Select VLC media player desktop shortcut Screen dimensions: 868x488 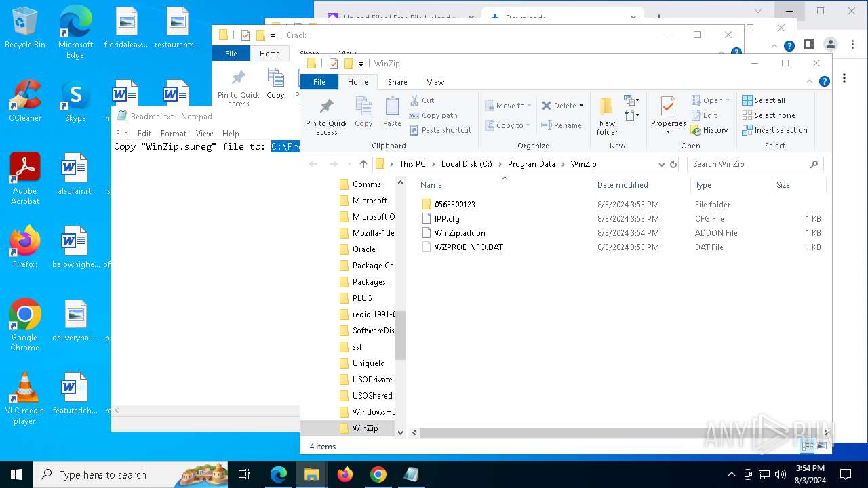(x=25, y=399)
